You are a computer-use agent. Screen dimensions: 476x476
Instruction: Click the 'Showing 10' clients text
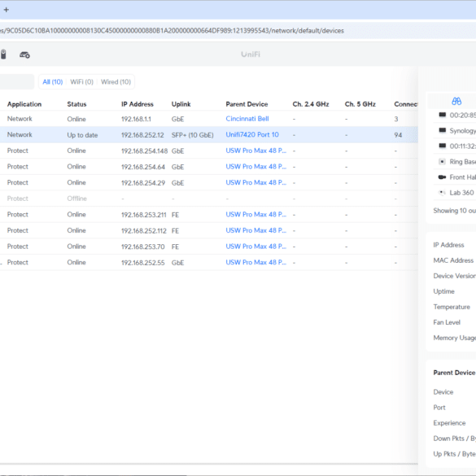pos(455,211)
